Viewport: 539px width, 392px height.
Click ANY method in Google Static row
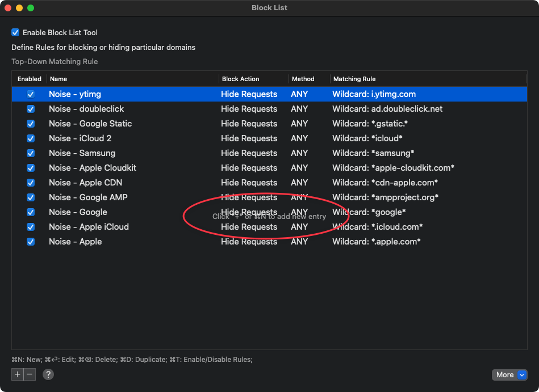299,124
